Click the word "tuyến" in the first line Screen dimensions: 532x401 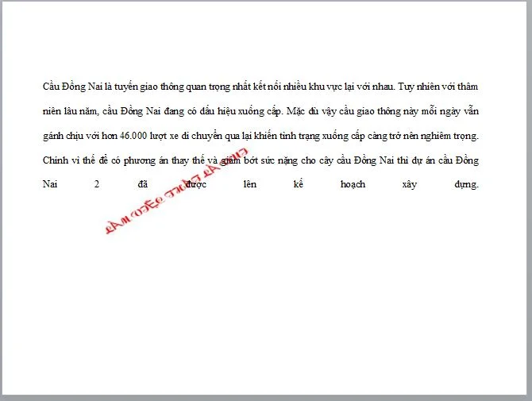click(x=126, y=87)
